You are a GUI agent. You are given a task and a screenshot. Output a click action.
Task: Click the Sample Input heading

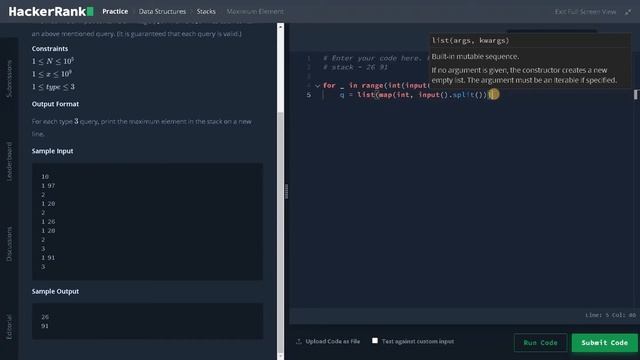(53, 151)
